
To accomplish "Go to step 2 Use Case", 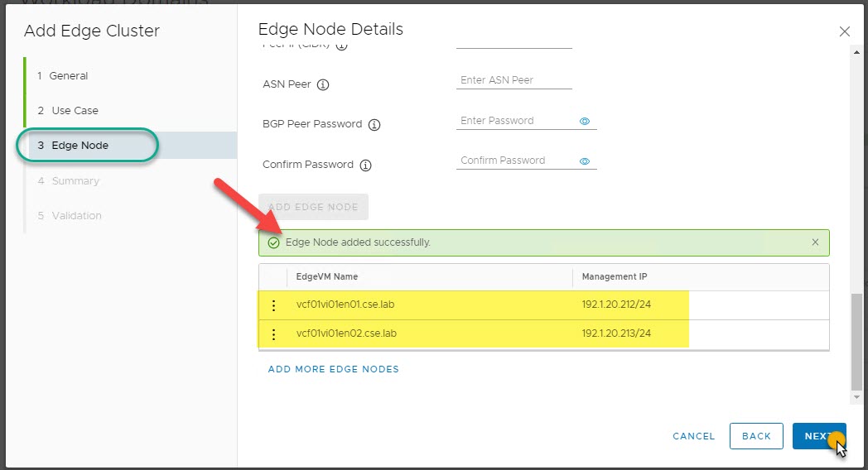I will click(75, 111).
